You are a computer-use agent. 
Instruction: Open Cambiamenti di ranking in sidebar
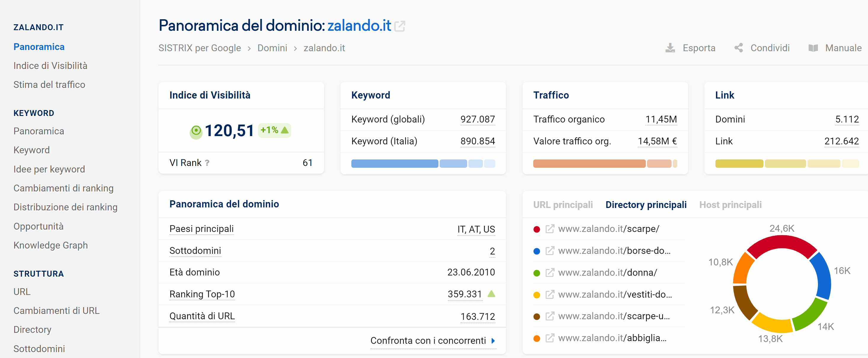(x=63, y=188)
